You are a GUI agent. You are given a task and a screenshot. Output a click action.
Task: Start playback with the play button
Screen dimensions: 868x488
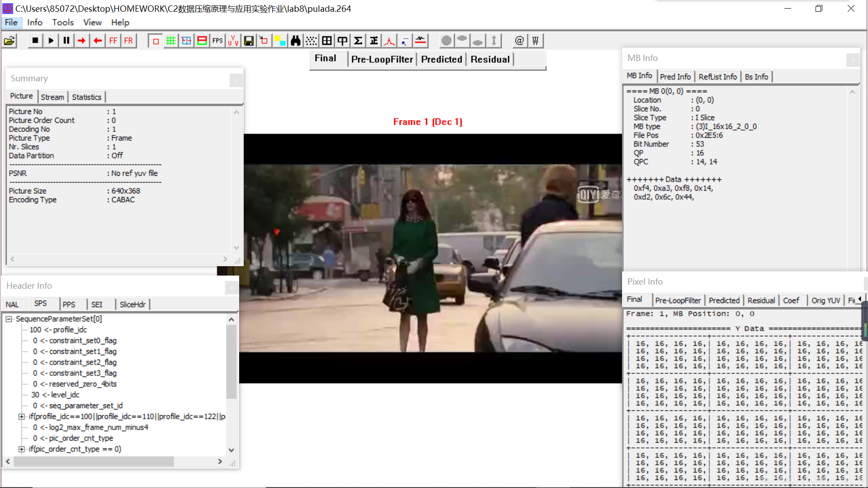pyautogui.click(x=51, y=41)
